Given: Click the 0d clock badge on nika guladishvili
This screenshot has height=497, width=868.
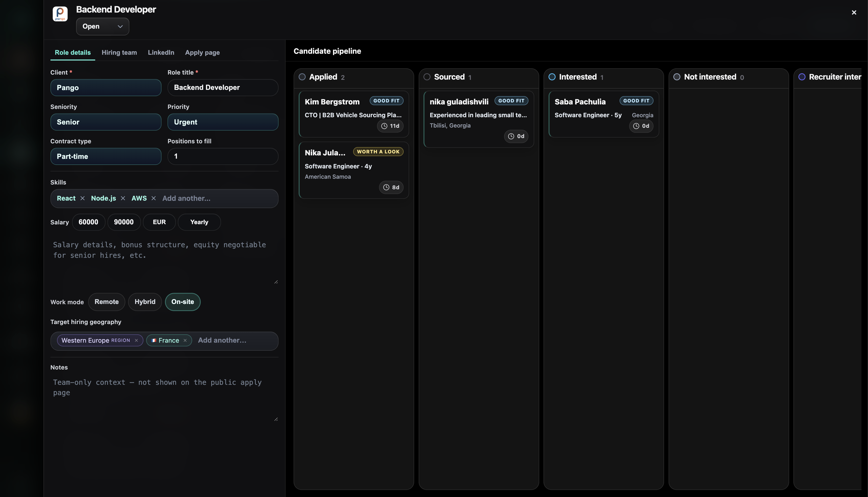Looking at the screenshot, I should pyautogui.click(x=516, y=136).
